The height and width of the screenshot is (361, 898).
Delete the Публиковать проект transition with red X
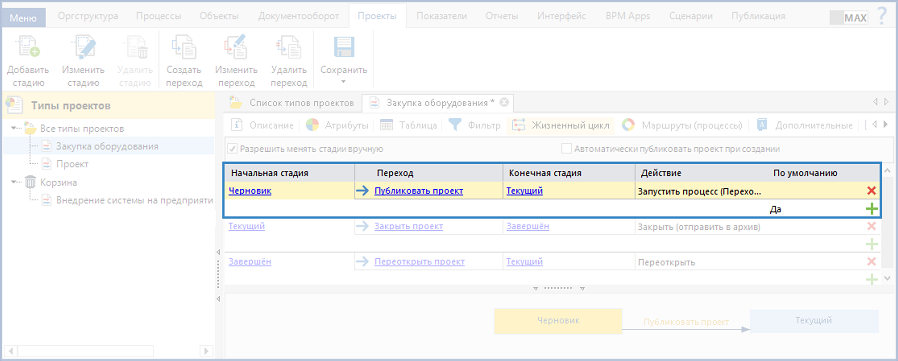click(872, 191)
